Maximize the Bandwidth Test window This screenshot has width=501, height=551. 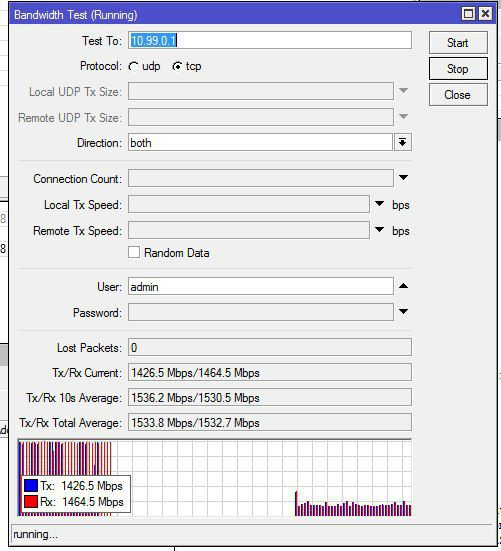click(468, 14)
